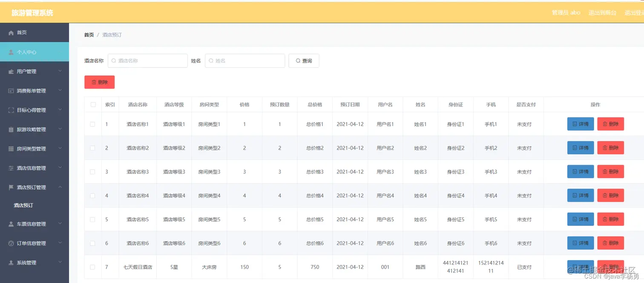Image resolution: width=644 pixels, height=283 pixels.
Task: Click the 房间类型管理 grid icon
Action: pyautogui.click(x=11, y=149)
